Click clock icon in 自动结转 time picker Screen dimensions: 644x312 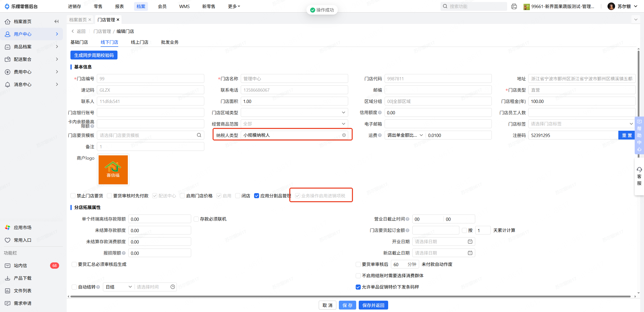173,287
